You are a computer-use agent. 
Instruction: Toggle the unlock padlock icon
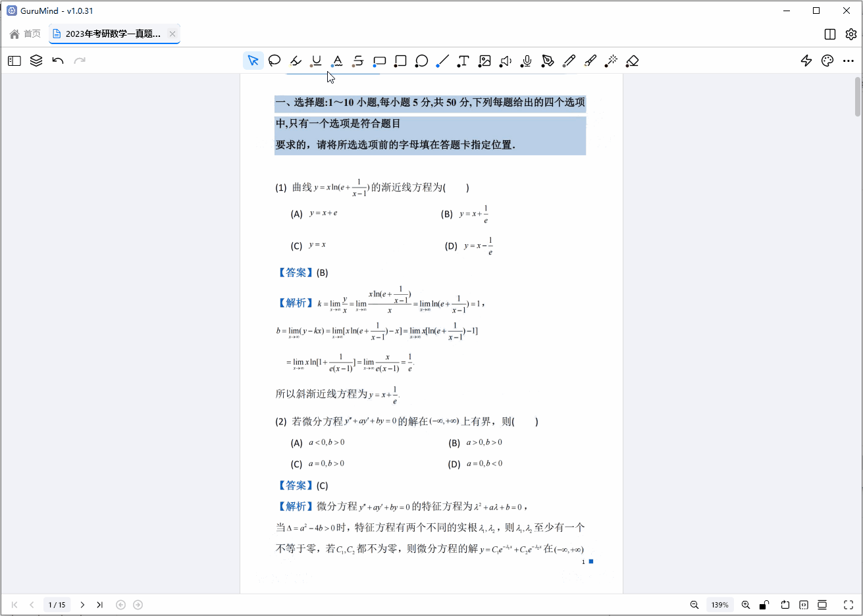point(764,605)
